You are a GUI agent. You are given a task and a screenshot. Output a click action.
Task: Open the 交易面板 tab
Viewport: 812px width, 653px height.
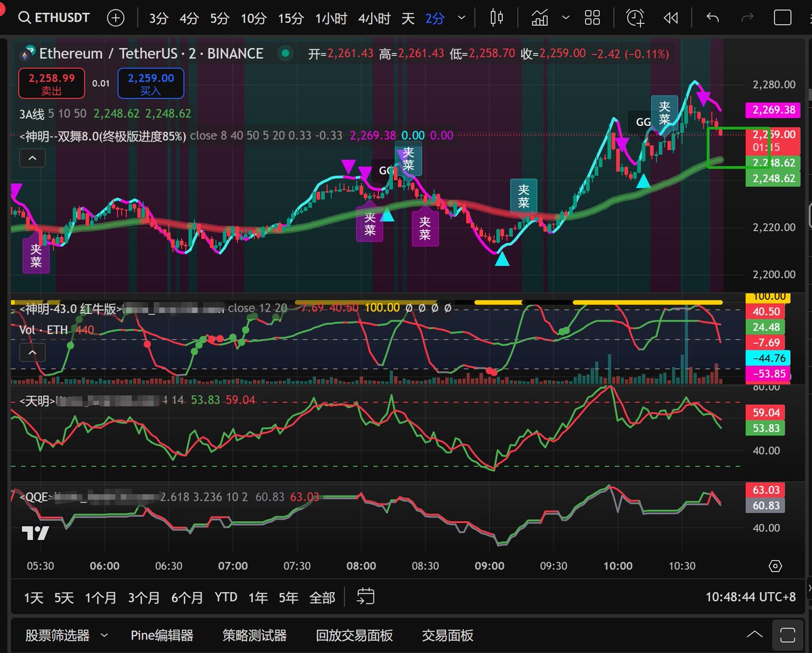pyautogui.click(x=447, y=635)
